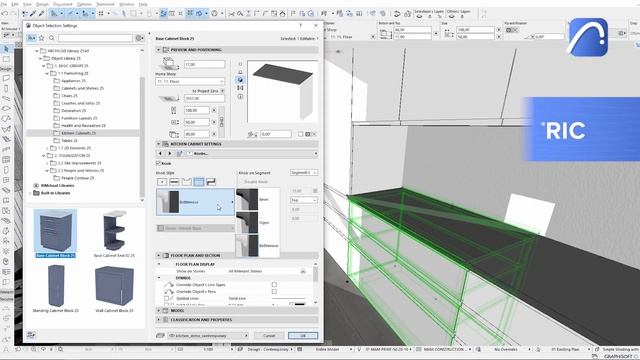Click the mirror preview icon

pos(240,88)
